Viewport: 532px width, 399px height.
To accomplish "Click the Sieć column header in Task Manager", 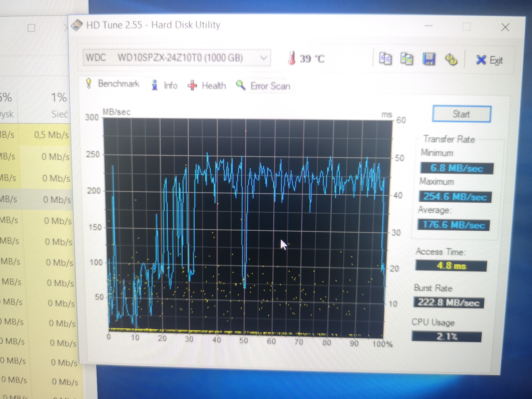I will [x=60, y=114].
